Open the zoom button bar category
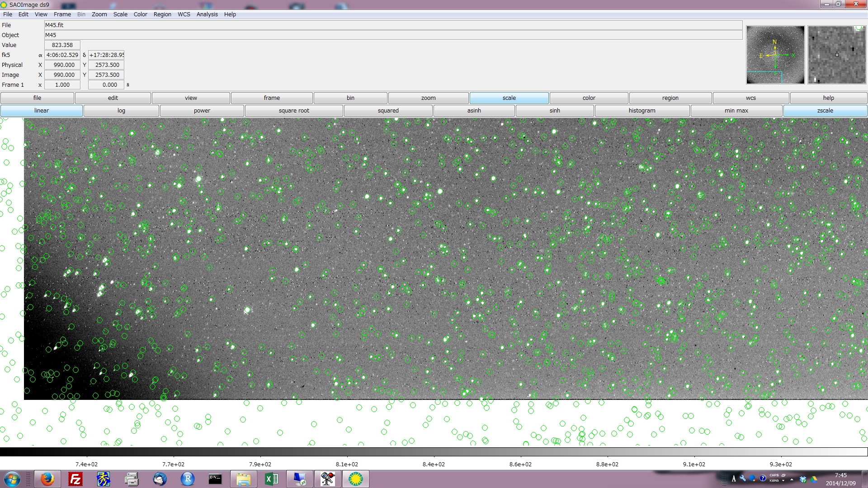The image size is (868, 488). click(428, 98)
